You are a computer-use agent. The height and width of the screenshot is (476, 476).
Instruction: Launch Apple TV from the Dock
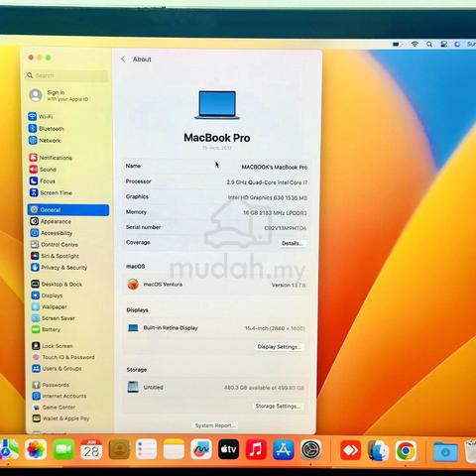coord(228,449)
